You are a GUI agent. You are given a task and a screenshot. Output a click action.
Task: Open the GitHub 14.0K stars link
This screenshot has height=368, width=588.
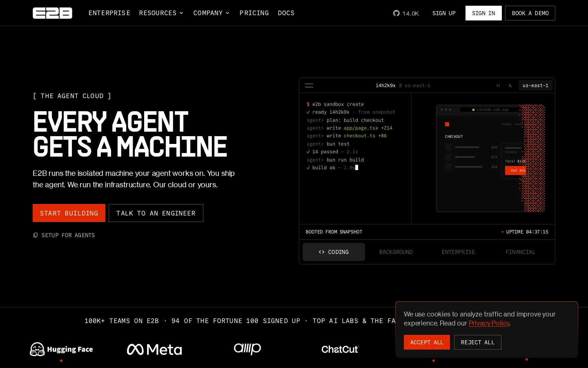click(406, 13)
